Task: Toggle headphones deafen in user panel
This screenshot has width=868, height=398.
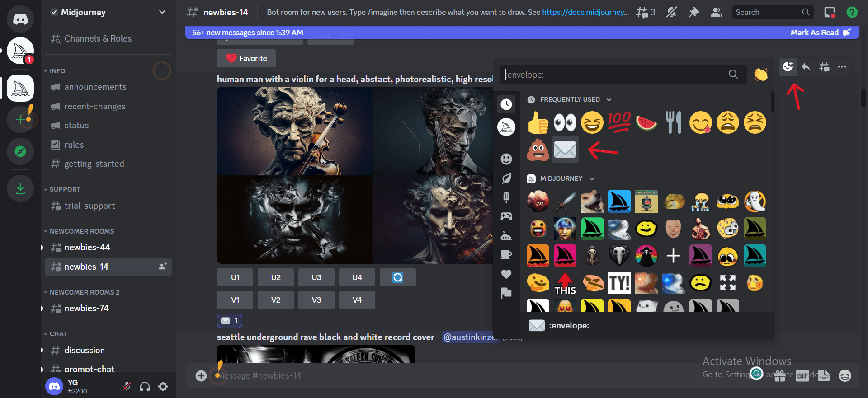Action: tap(145, 386)
